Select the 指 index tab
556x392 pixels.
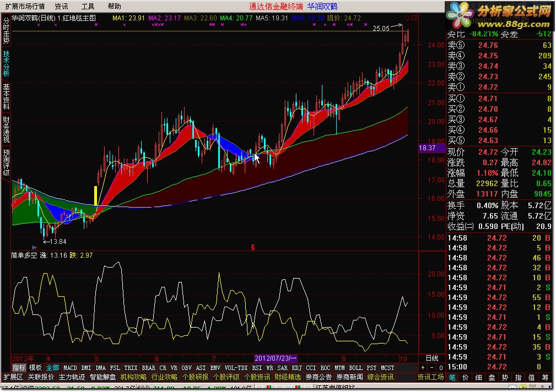pyautogui.click(x=518, y=378)
